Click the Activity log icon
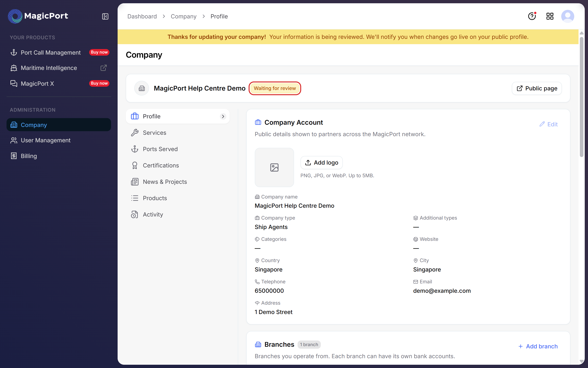Viewport: 588px width, 368px height. (135, 214)
